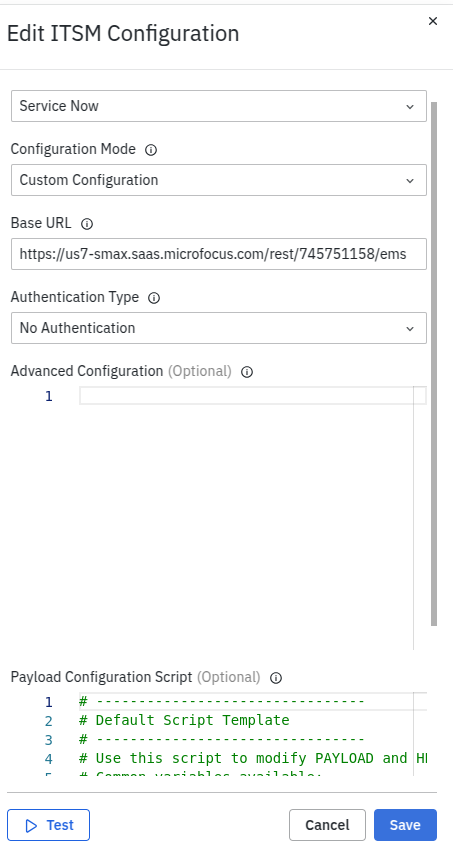The width and height of the screenshot is (453, 856).
Task: Click the 'Configuration Mode' label
Action: tap(73, 149)
